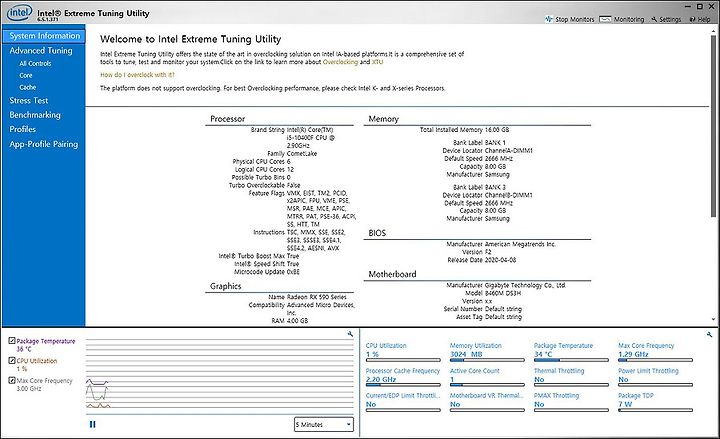The height and width of the screenshot is (439, 720).
Task: Click Processor Cache Frequency 2.20 GHz value
Action: (381, 379)
